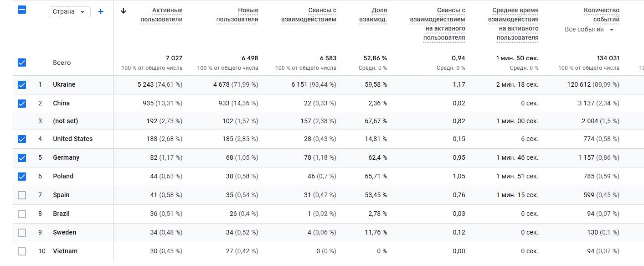
Task: Toggle the select-all checkbox in header
Action: coord(22,9)
